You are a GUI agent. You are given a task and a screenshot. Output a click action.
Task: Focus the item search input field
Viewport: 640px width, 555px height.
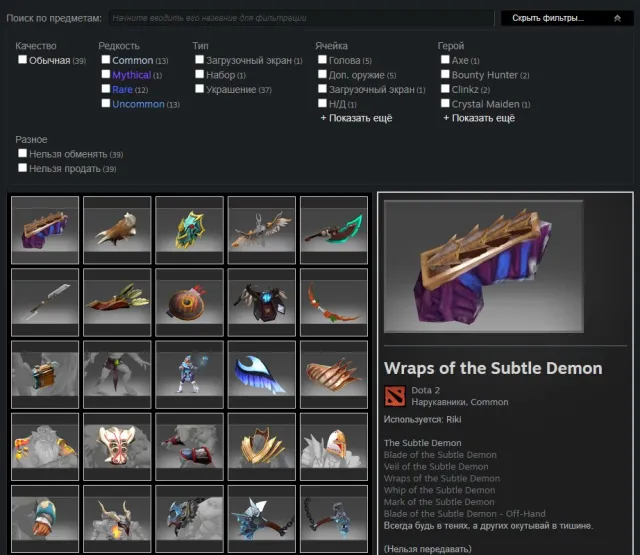(x=302, y=18)
